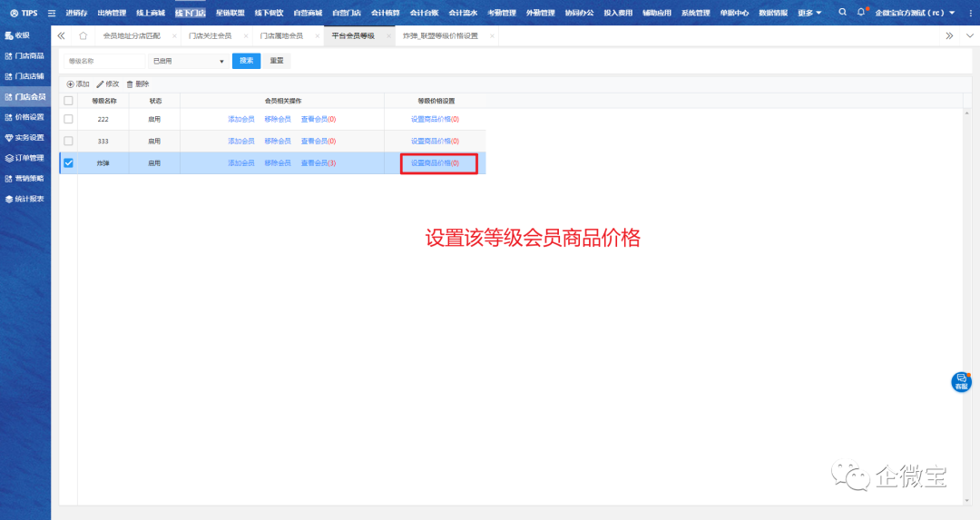
Task: Open the search magnifier icon in top bar
Action: [842, 13]
